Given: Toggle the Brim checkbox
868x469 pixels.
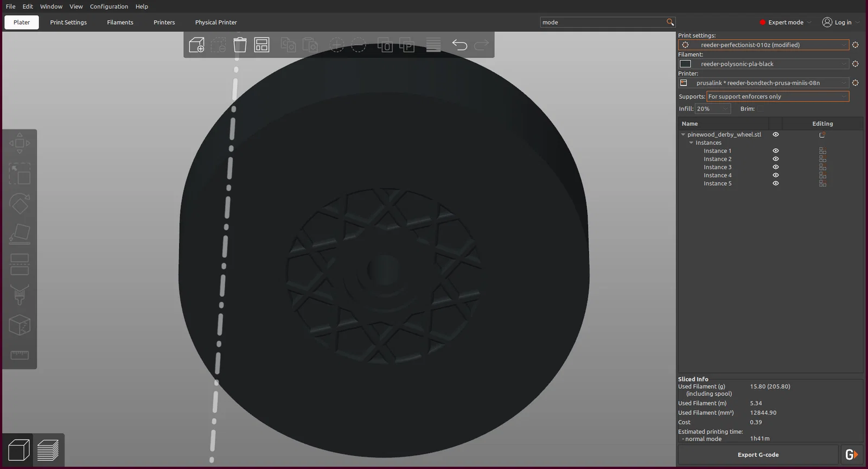Looking at the screenshot, I should pyautogui.click(x=761, y=109).
